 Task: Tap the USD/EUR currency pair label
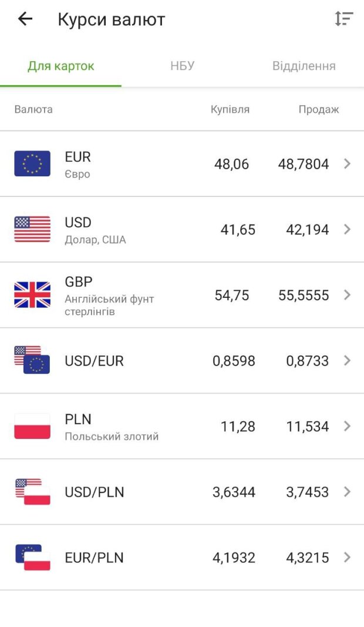(94, 361)
